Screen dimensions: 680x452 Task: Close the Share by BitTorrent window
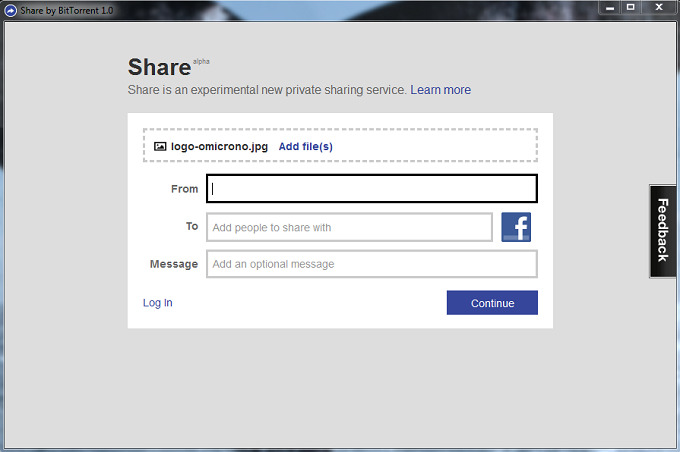coord(659,7)
